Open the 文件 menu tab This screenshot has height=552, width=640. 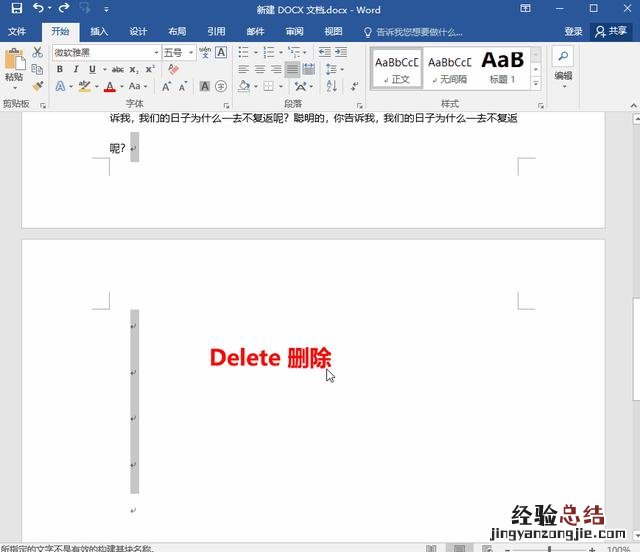tap(17, 32)
